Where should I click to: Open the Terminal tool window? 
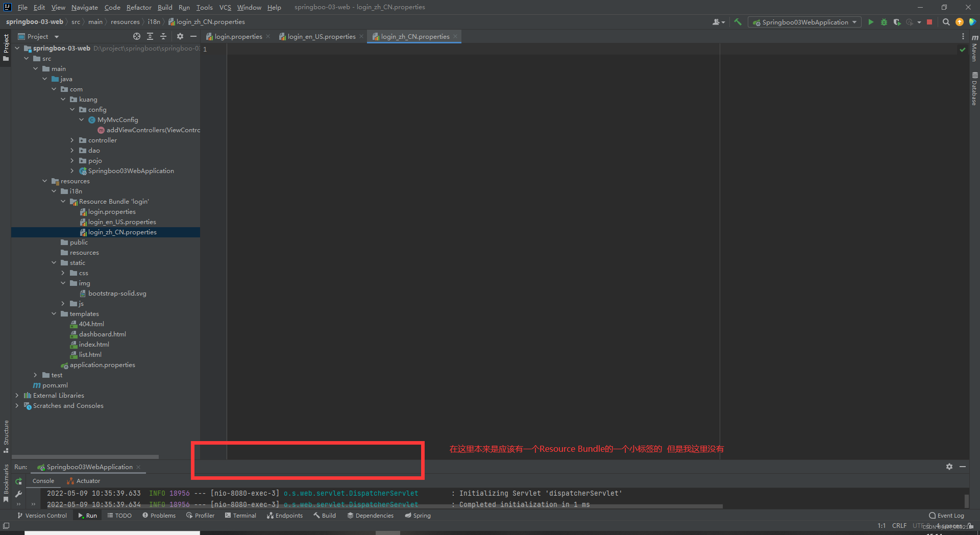(x=240, y=516)
